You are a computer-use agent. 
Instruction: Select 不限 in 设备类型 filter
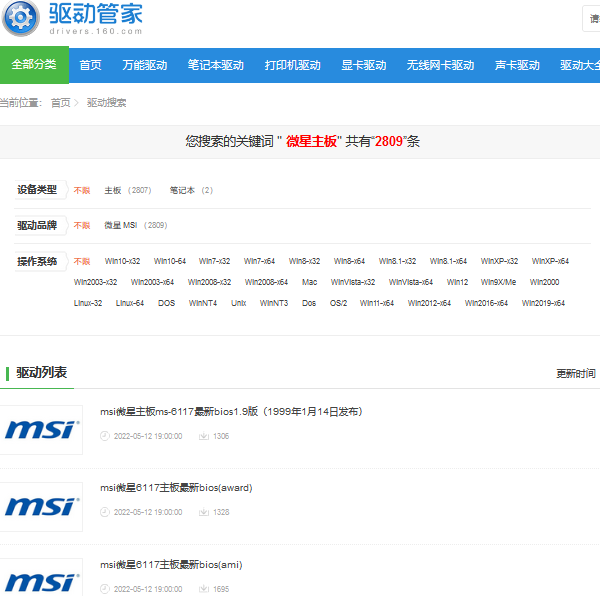click(x=82, y=191)
